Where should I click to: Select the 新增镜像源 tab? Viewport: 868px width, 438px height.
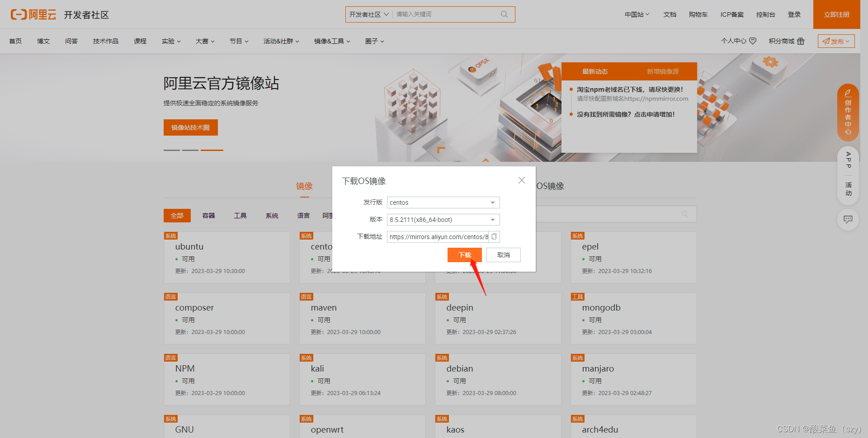pos(663,71)
